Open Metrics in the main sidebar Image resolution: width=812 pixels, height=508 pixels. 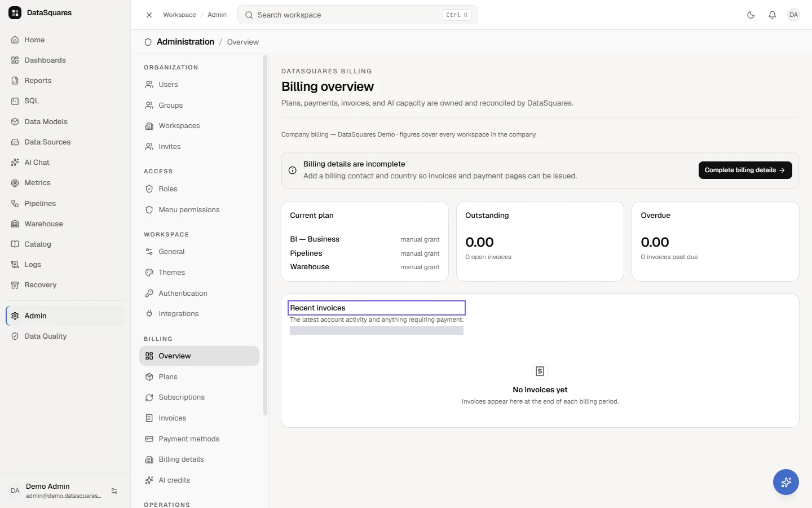pyautogui.click(x=65, y=183)
